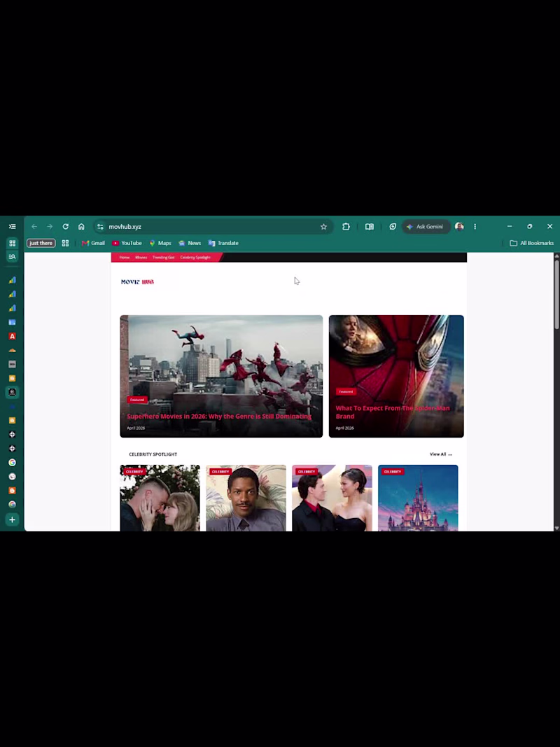Switch to the Chrome logo tab
Viewport: 560px width, 747px height.
click(13, 505)
